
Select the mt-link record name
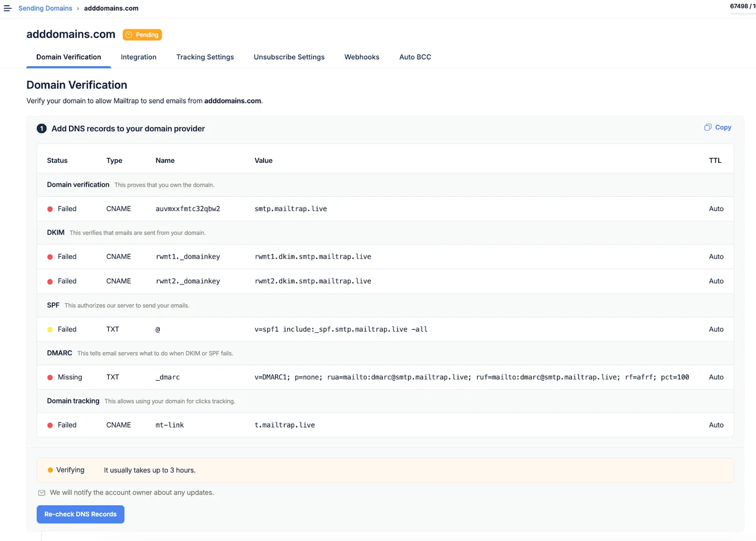(x=170, y=425)
